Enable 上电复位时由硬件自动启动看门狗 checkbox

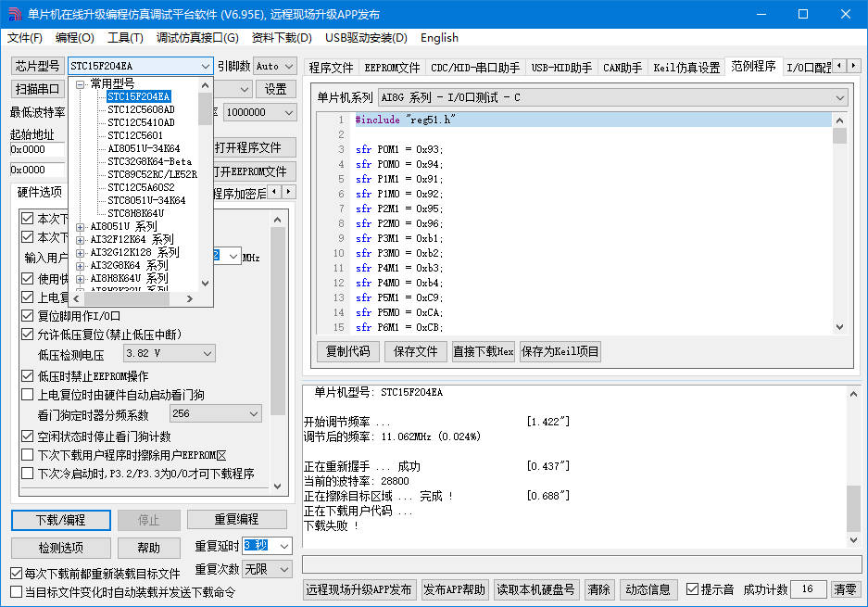click(27, 395)
